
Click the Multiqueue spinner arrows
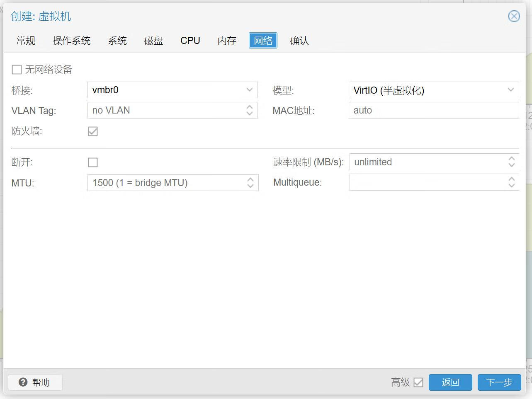point(511,182)
